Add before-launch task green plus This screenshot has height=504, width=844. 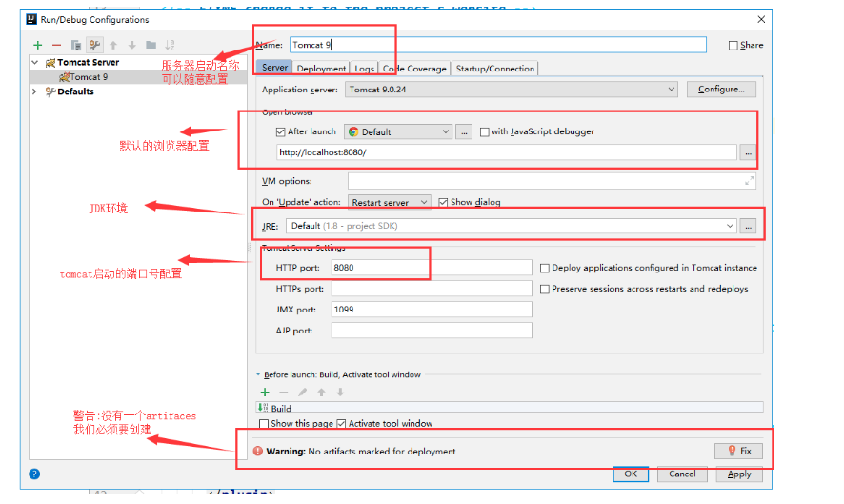[x=265, y=392]
